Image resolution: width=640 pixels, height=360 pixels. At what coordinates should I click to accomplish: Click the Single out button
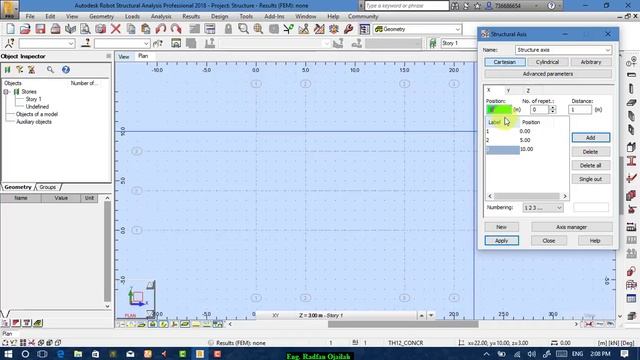tap(591, 179)
